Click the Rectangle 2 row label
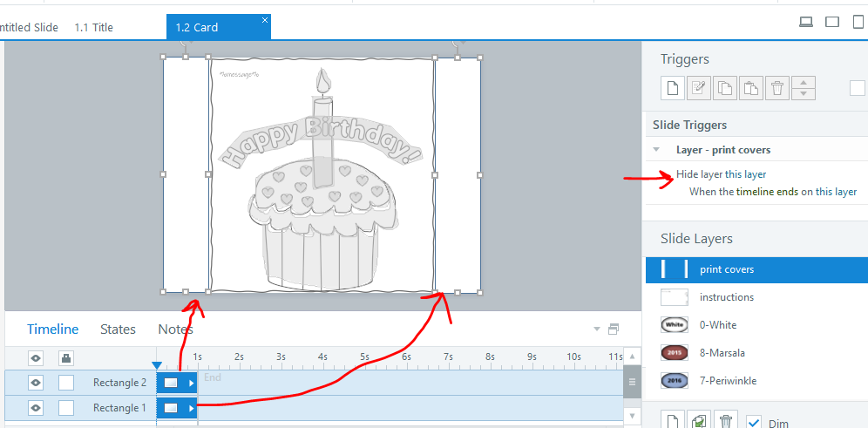The height and width of the screenshot is (428, 868). (119, 383)
